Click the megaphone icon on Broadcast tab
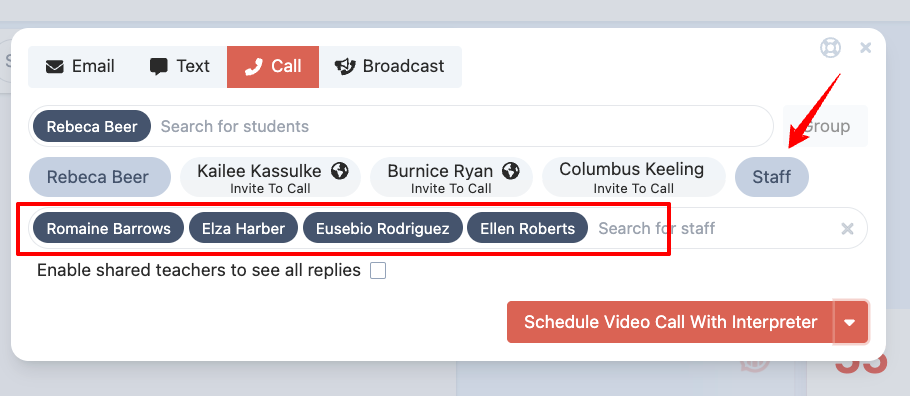The width and height of the screenshot is (910, 396). click(345, 67)
